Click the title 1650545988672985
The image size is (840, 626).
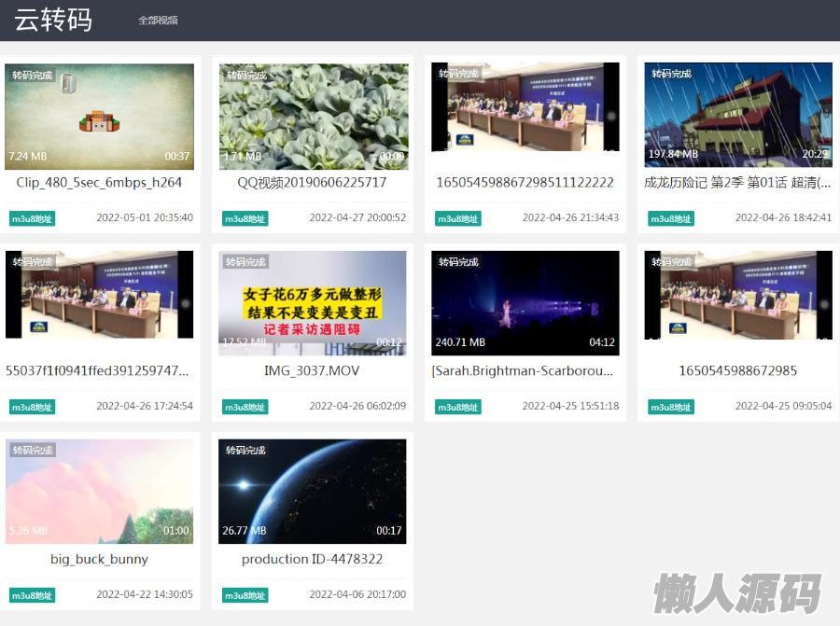(x=738, y=370)
